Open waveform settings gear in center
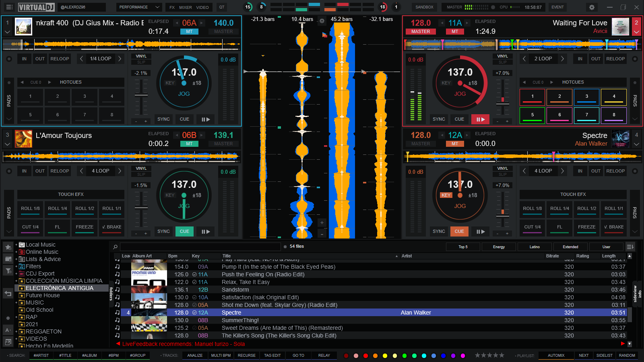This screenshot has width=644, height=362. point(322,21)
